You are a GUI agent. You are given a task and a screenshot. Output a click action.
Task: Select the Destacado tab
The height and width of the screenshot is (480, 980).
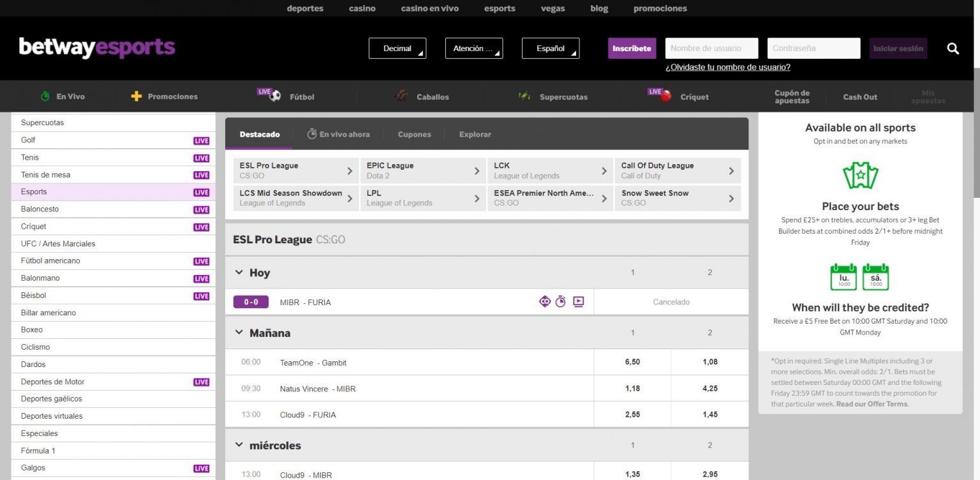pyautogui.click(x=260, y=134)
